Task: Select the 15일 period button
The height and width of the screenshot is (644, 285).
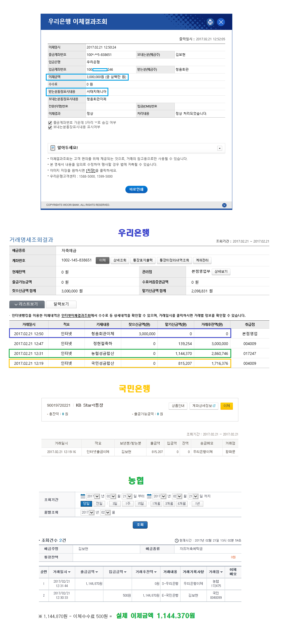Action: pos(140,504)
